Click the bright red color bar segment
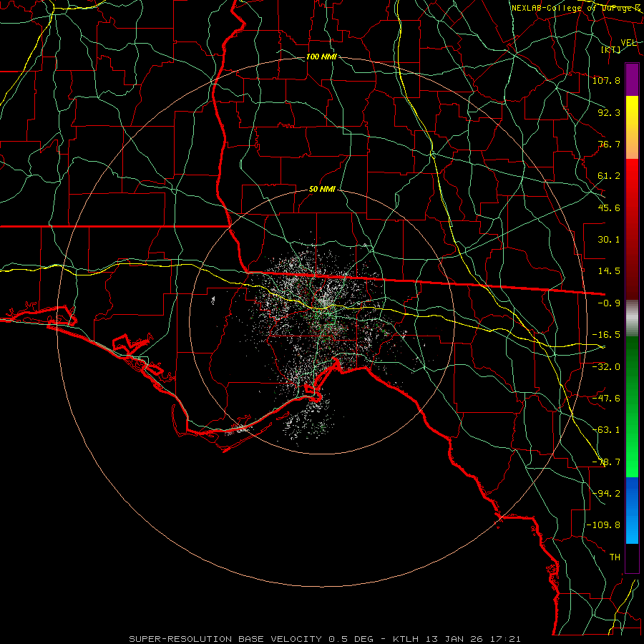This screenshot has width=644, height=644. coord(632,181)
